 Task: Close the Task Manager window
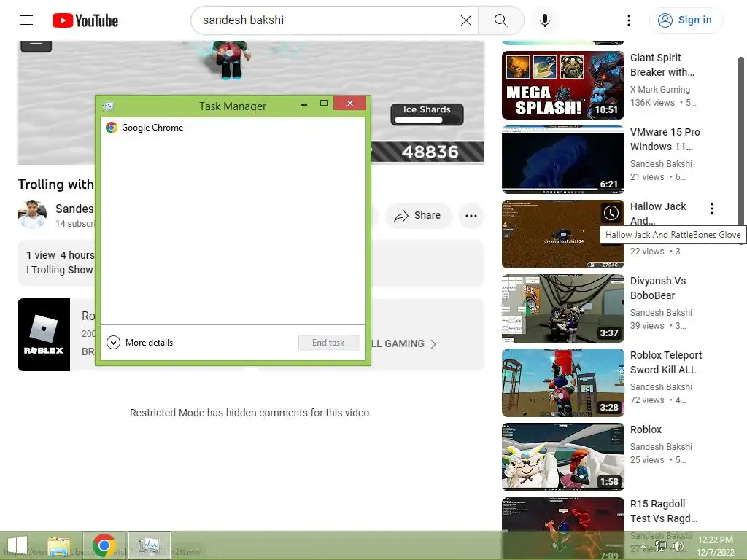350,103
